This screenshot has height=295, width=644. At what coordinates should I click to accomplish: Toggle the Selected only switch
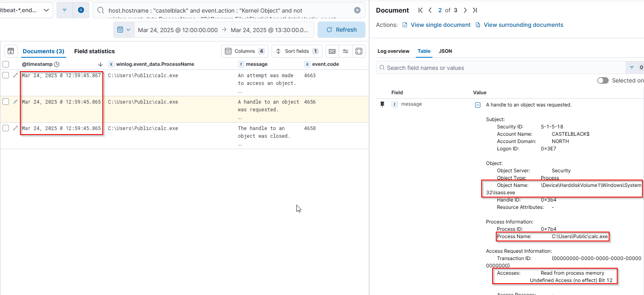(603, 80)
